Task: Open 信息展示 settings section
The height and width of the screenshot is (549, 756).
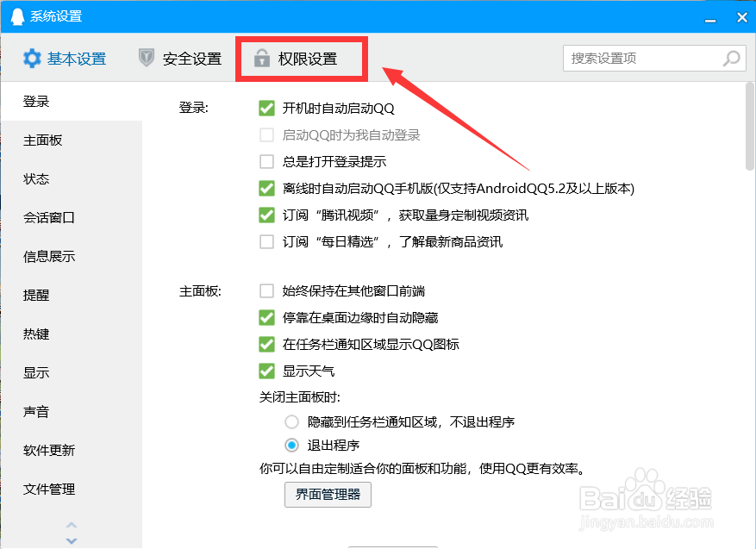Action: (72, 257)
